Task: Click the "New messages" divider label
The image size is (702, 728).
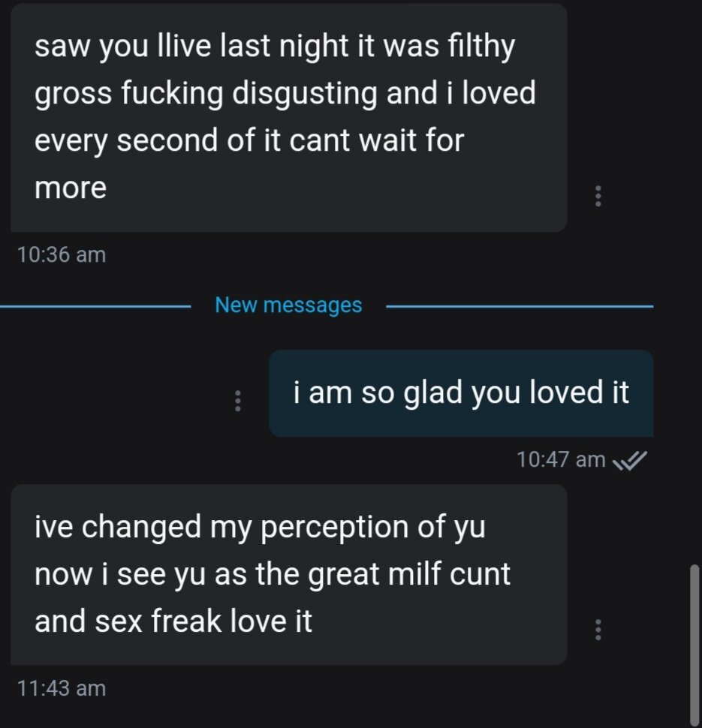Action: coord(288,305)
